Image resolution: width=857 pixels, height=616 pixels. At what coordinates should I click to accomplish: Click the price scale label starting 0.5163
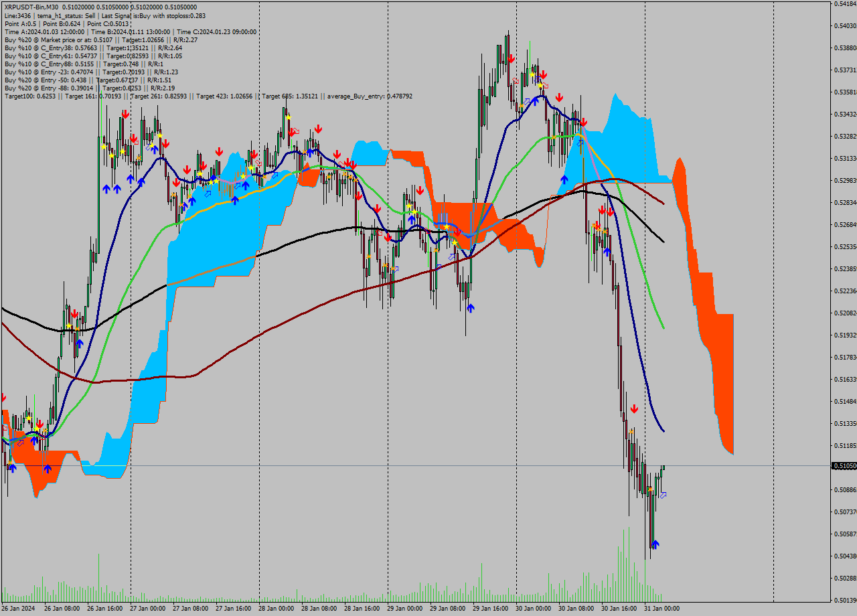(845, 380)
